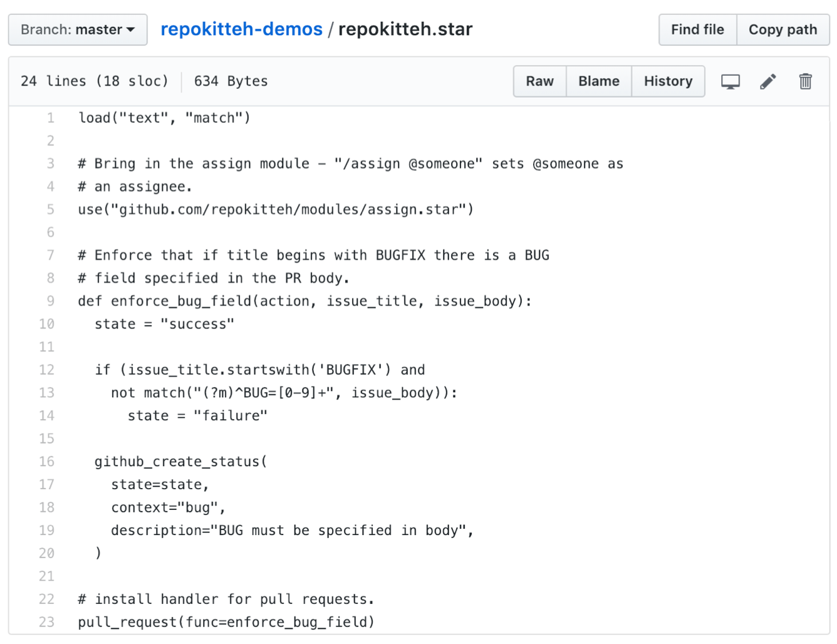
Task: Click the trash delete file icon
Action: pos(805,81)
